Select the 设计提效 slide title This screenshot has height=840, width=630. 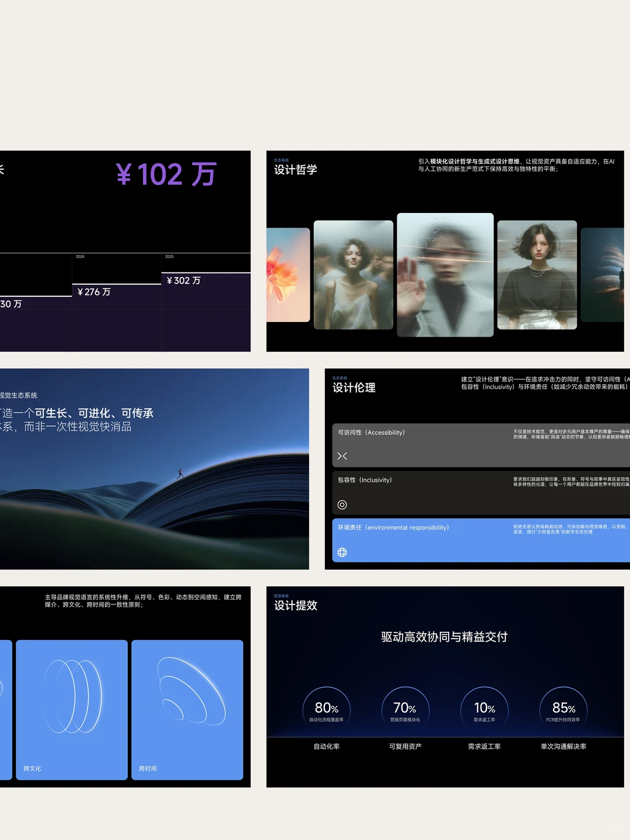tap(296, 605)
